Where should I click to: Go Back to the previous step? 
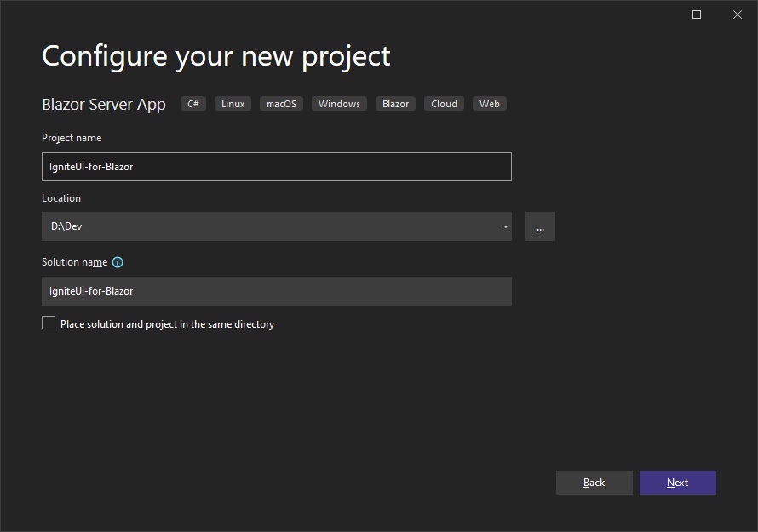594,483
